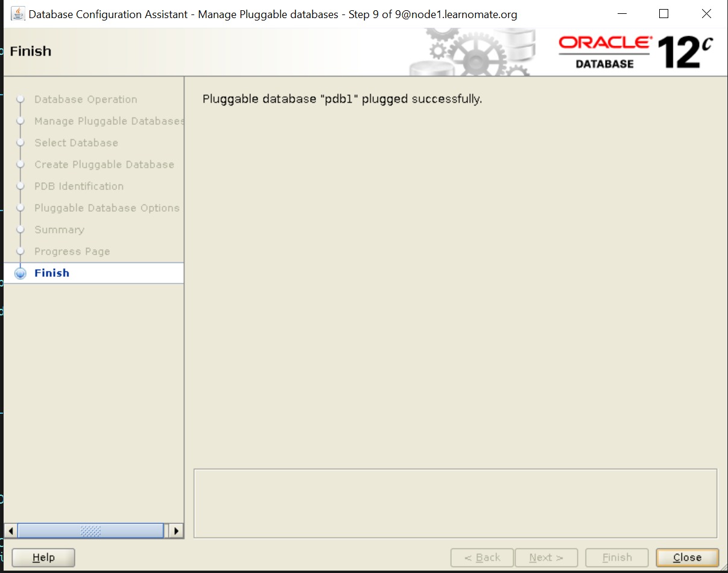The height and width of the screenshot is (573, 728).
Task: Click the sidebar scrollbar's left arrow
Action: [10, 531]
